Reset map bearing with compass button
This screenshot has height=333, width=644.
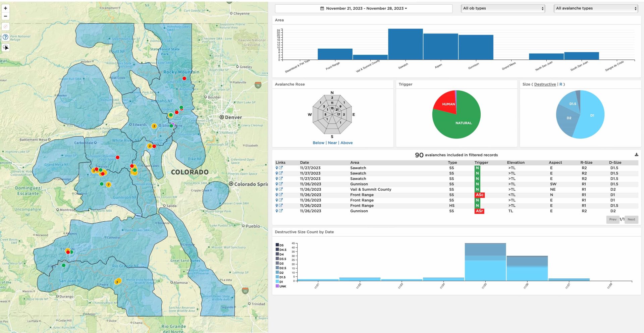(x=5, y=26)
